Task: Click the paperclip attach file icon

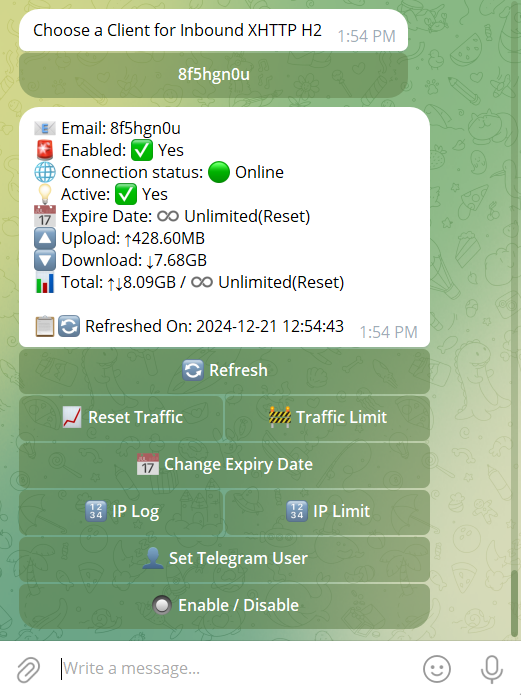Action: [28, 669]
